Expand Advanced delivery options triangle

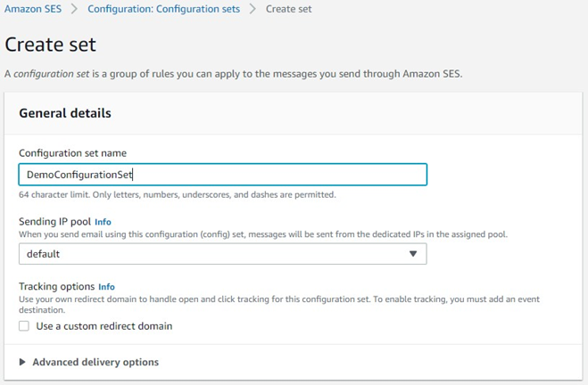[x=23, y=363]
